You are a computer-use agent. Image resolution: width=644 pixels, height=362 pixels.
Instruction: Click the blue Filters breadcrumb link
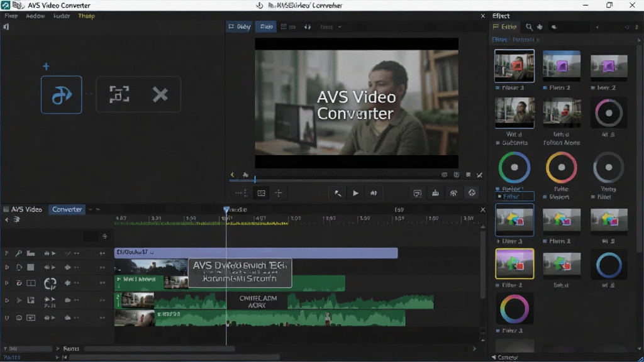(x=499, y=40)
